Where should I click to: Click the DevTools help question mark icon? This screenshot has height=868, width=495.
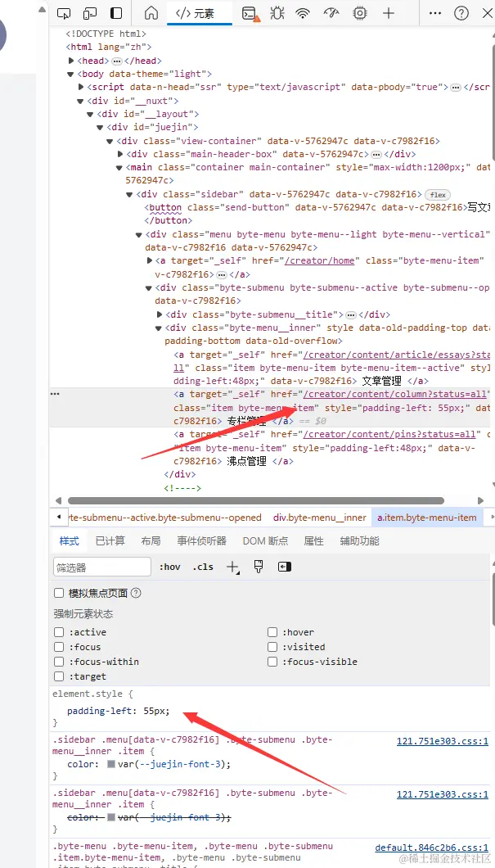pyautogui.click(x=461, y=13)
